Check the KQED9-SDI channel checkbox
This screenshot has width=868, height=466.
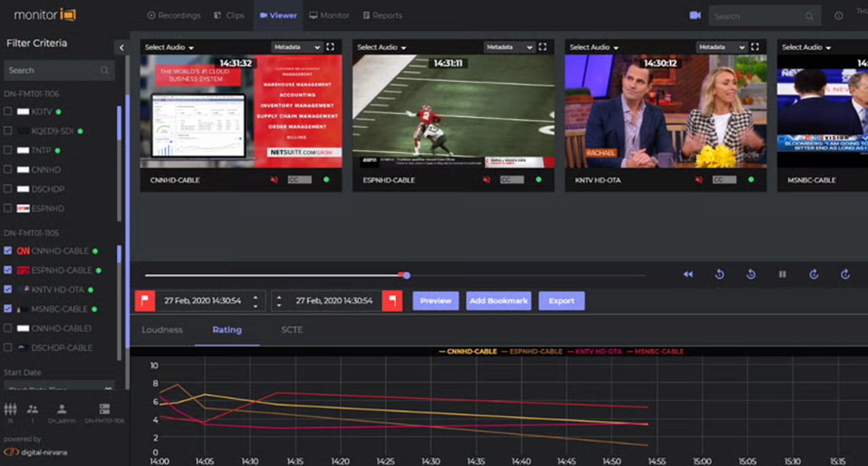[8, 131]
